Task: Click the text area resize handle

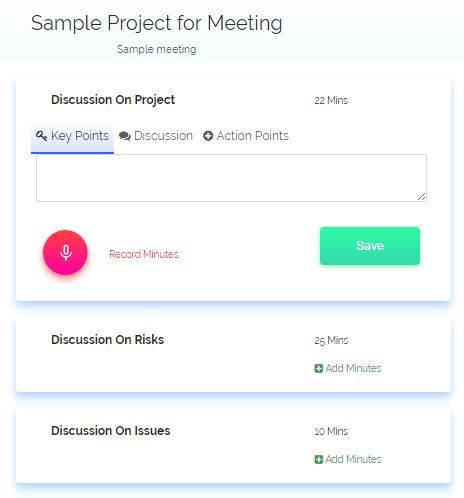Action: [422, 197]
